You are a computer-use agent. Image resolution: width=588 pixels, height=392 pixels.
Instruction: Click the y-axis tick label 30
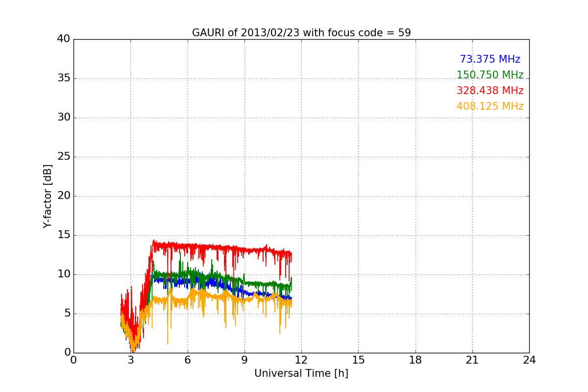[64, 118]
